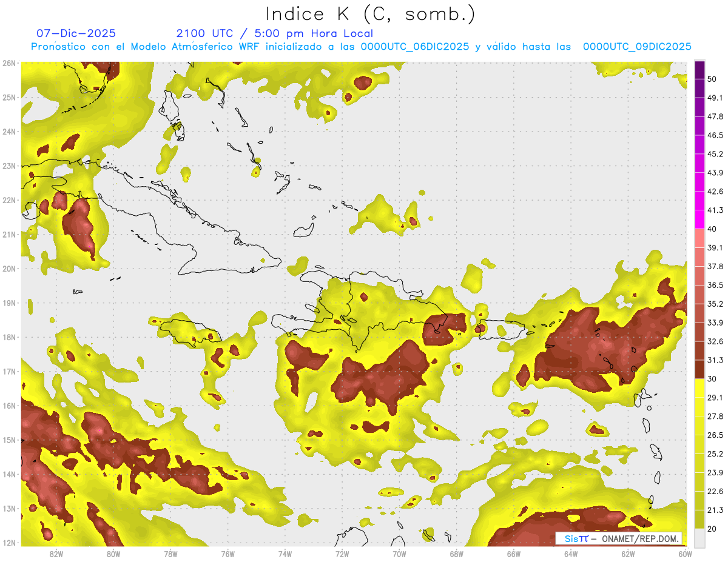Click the latitude label "14N"
Screen dimensions: 728x562
pyautogui.click(x=9, y=474)
